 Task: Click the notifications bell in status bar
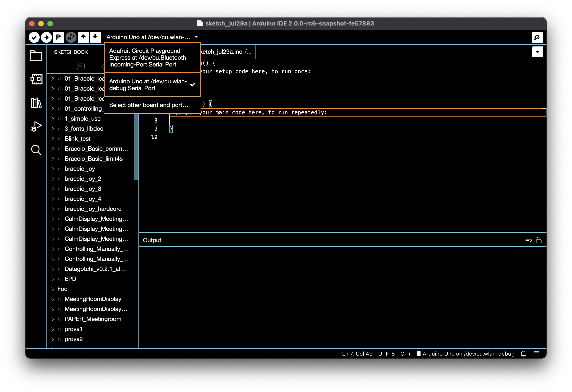click(x=523, y=354)
